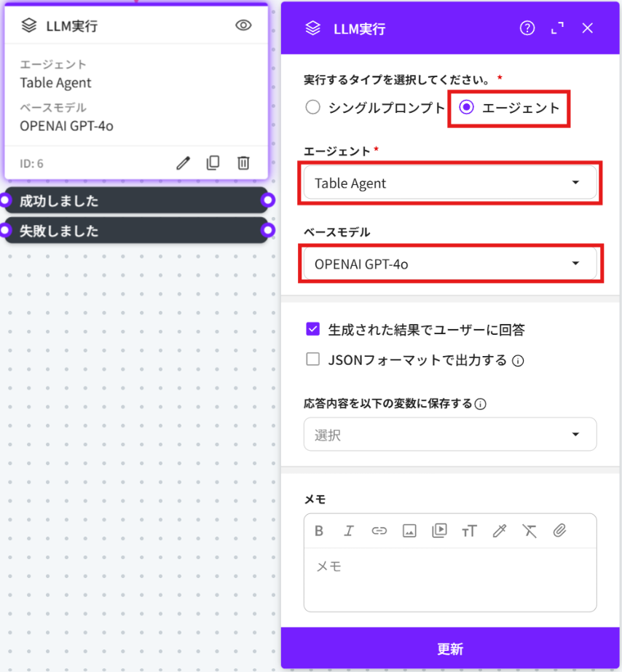Edit the LLM実行 node with pencil icon
622x672 pixels.
[183, 162]
